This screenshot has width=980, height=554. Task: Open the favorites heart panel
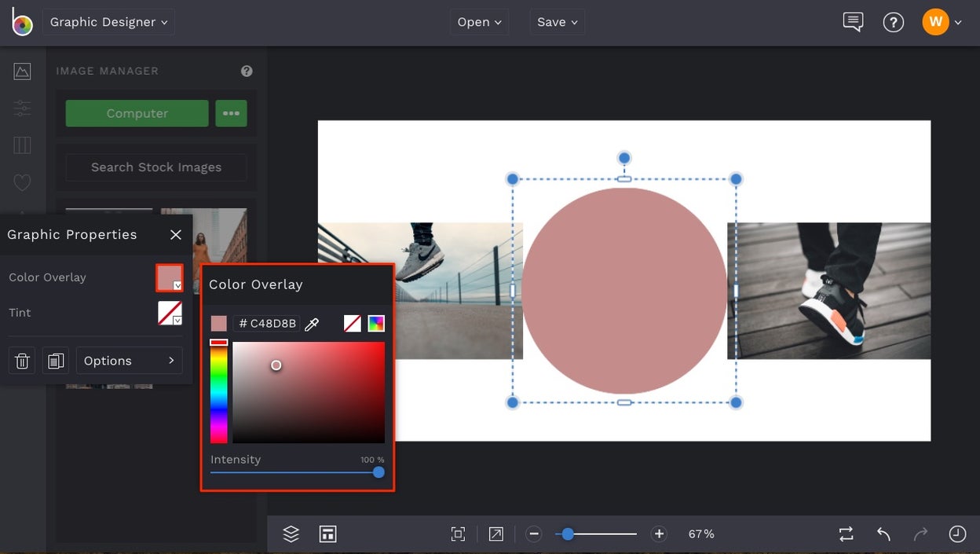tap(22, 182)
